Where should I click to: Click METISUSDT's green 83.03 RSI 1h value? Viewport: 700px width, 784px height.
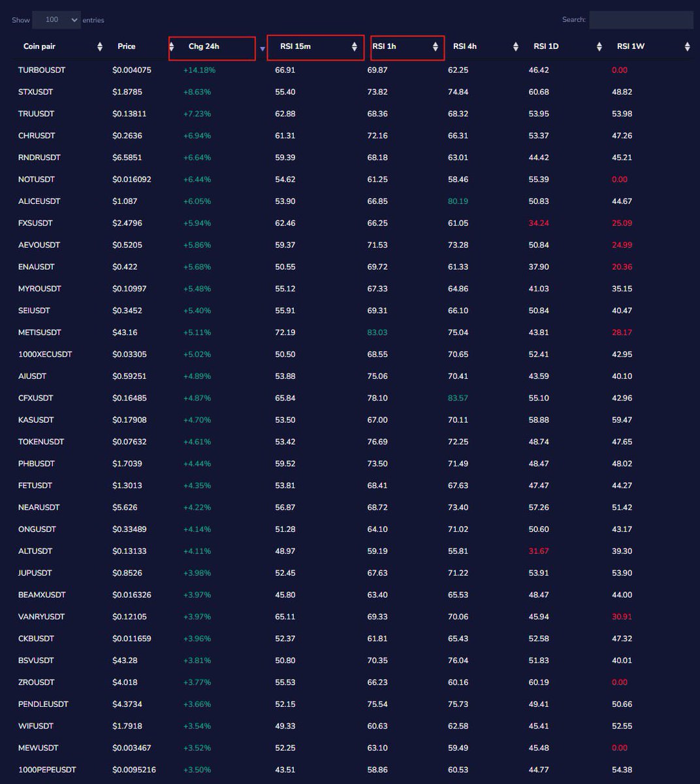377,333
